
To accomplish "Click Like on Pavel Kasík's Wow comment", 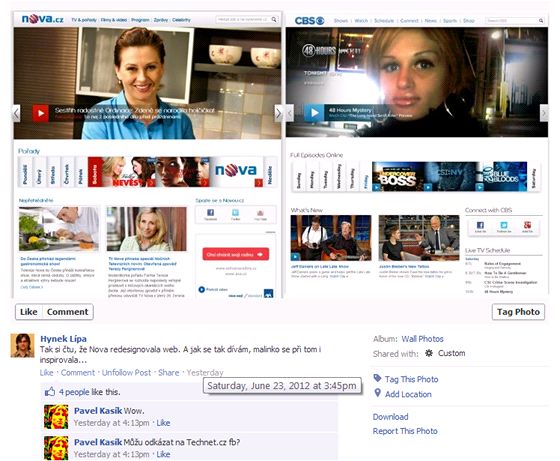I will pyautogui.click(x=163, y=423).
